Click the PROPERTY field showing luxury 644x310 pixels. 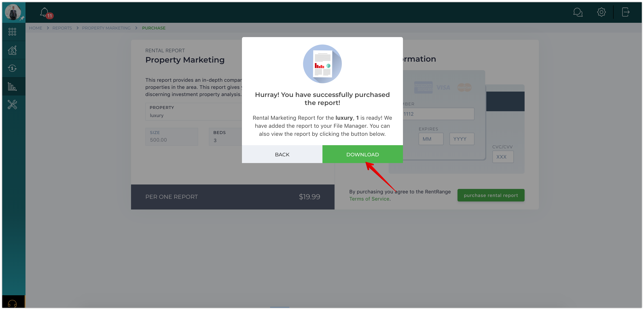[x=193, y=112]
